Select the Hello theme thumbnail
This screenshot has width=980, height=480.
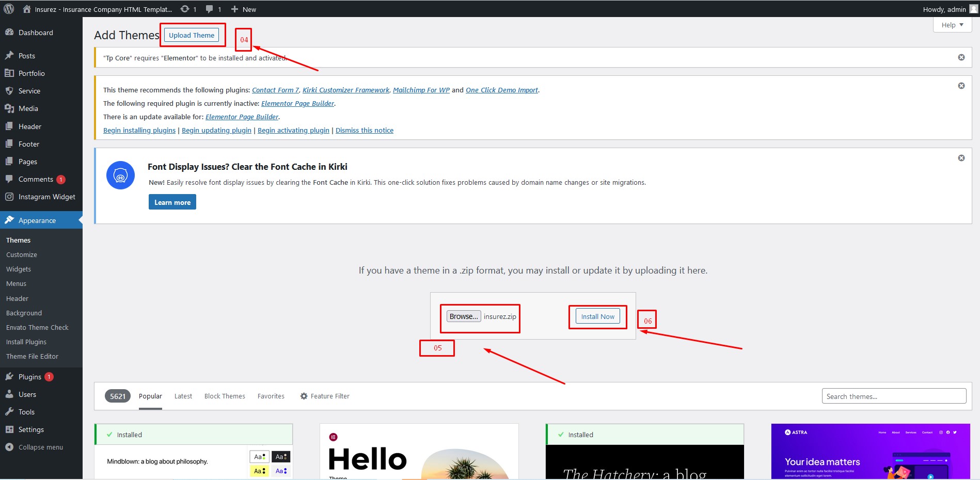(419, 452)
